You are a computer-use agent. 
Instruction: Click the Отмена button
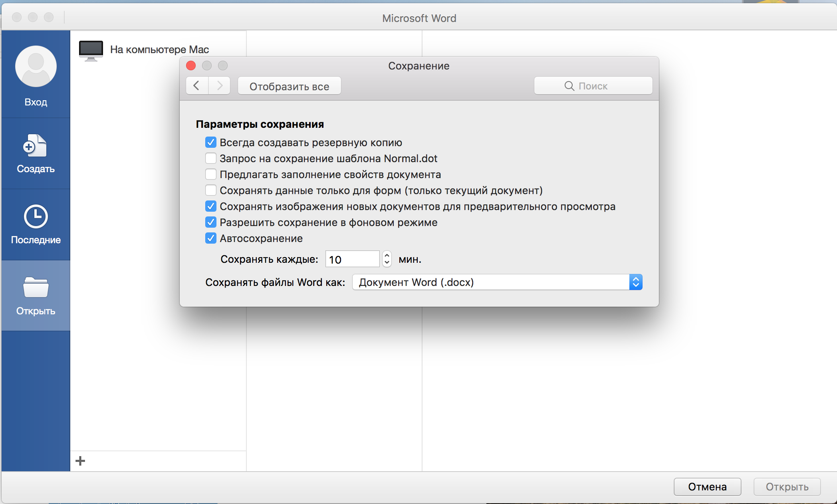coord(707,487)
